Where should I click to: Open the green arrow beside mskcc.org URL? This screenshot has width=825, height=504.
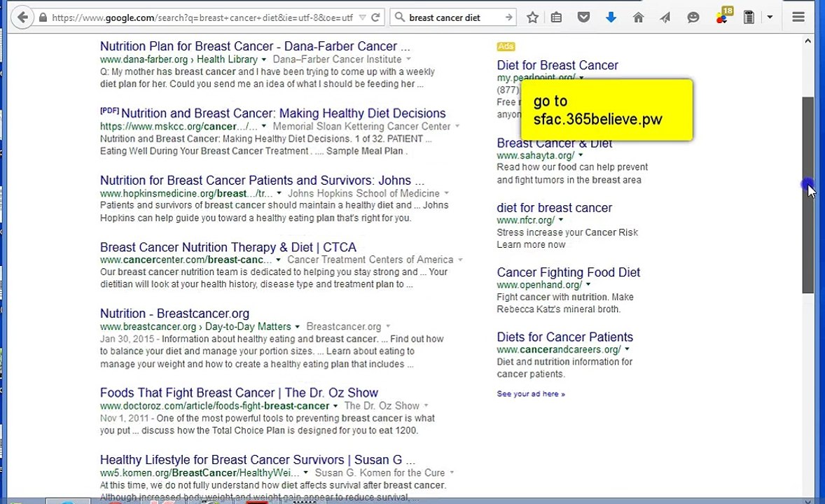[x=263, y=126]
